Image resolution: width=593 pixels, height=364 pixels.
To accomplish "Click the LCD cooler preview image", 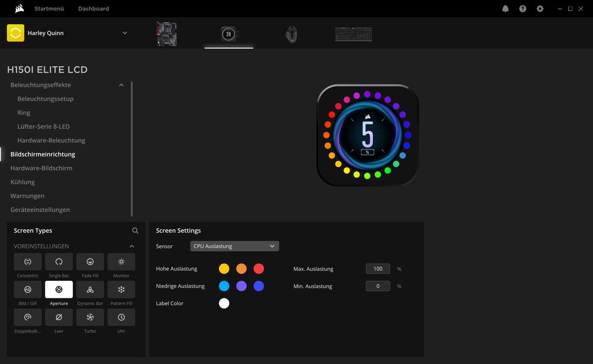I will (x=368, y=135).
